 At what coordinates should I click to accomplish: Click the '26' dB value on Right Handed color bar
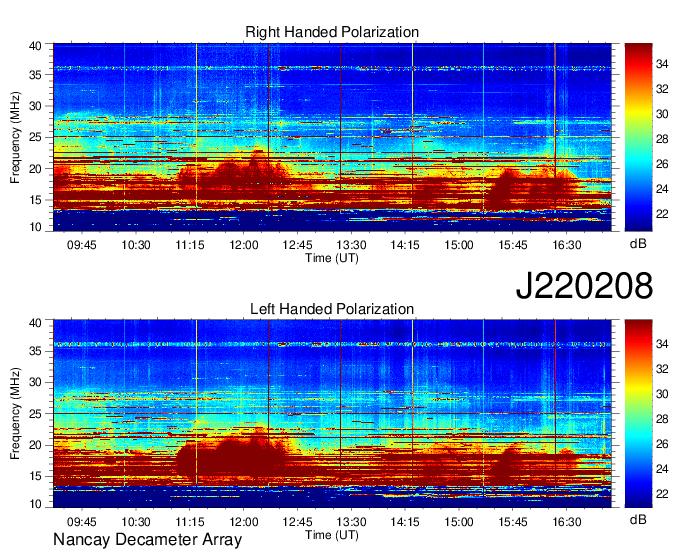pos(662,164)
